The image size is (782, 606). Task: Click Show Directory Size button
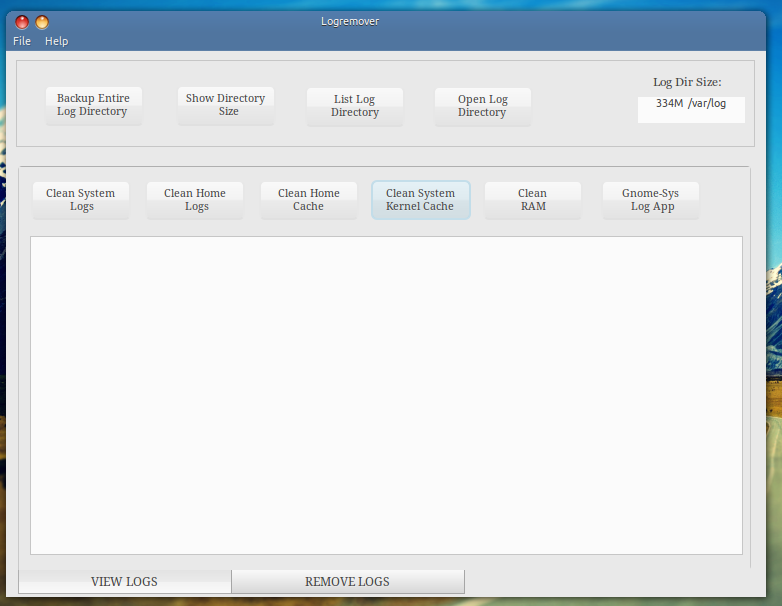coord(226,105)
